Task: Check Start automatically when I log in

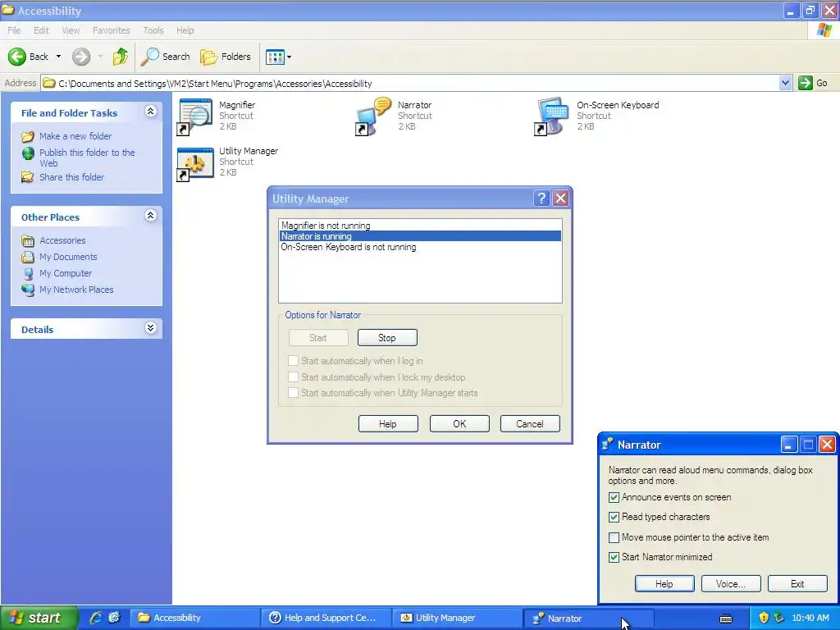Action: 293,361
